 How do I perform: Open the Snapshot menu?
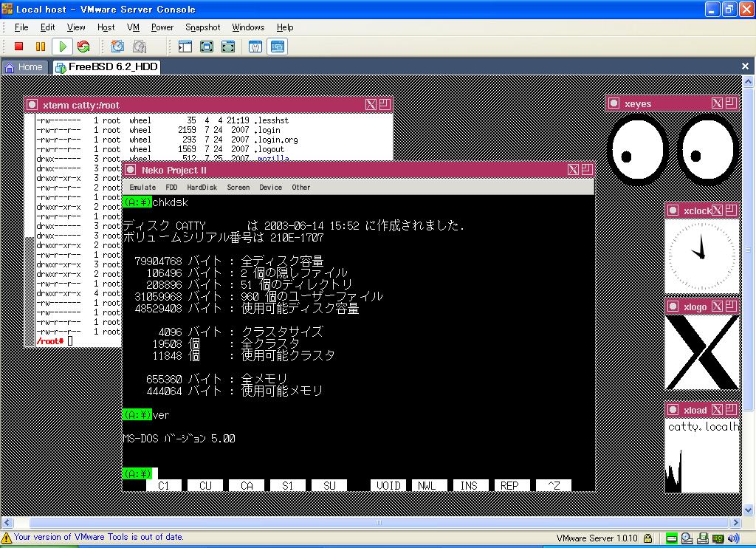tap(202, 27)
